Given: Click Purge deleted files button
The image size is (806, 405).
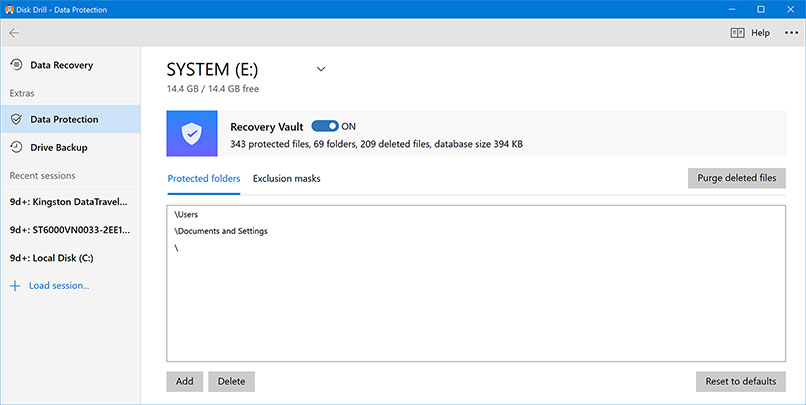Looking at the screenshot, I should point(737,178).
